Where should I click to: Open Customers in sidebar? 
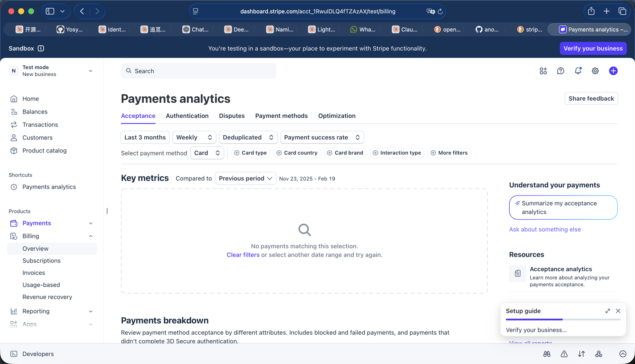coord(37,138)
